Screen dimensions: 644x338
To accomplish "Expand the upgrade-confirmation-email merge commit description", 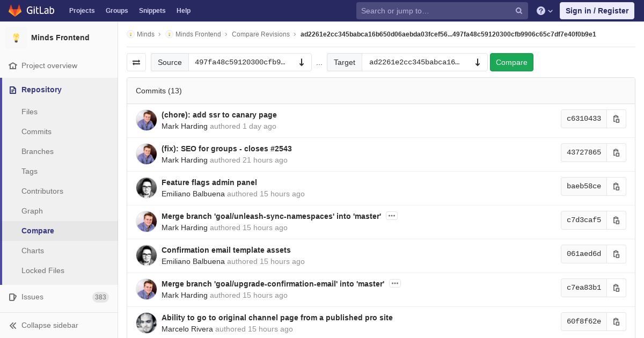I will tap(395, 283).
